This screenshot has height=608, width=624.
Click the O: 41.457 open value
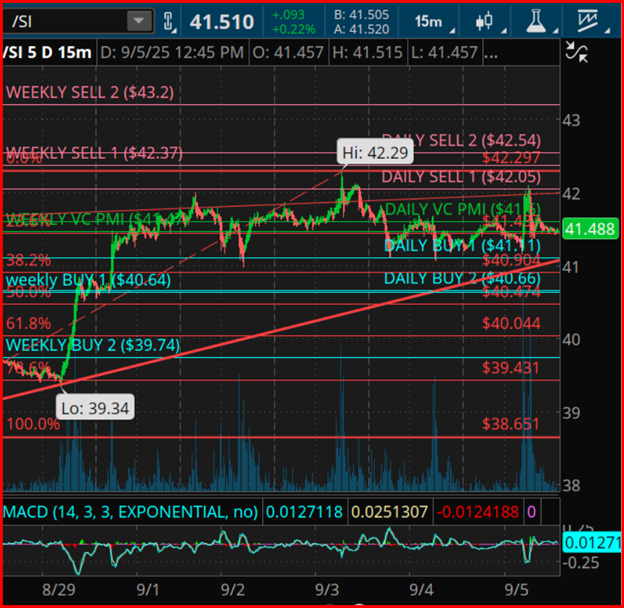tap(288, 52)
